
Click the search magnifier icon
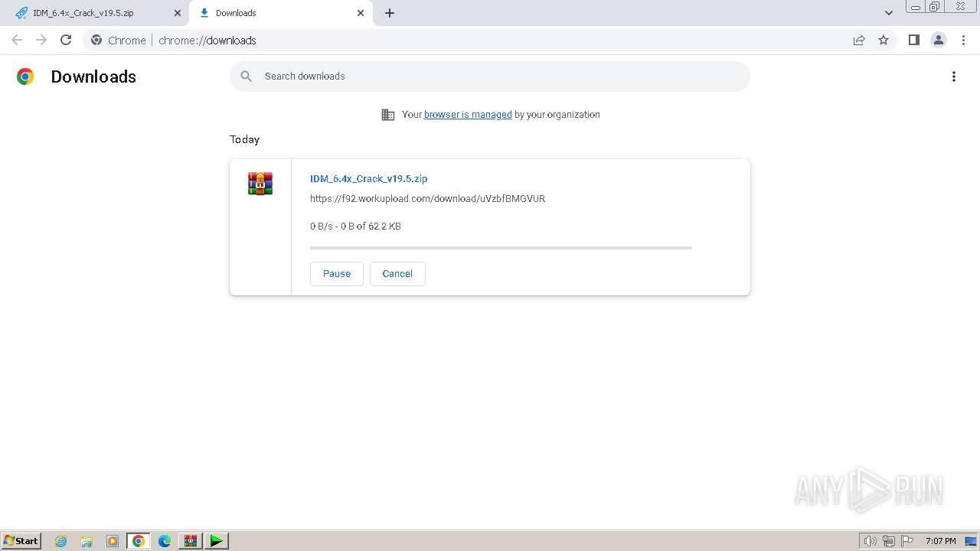246,77
